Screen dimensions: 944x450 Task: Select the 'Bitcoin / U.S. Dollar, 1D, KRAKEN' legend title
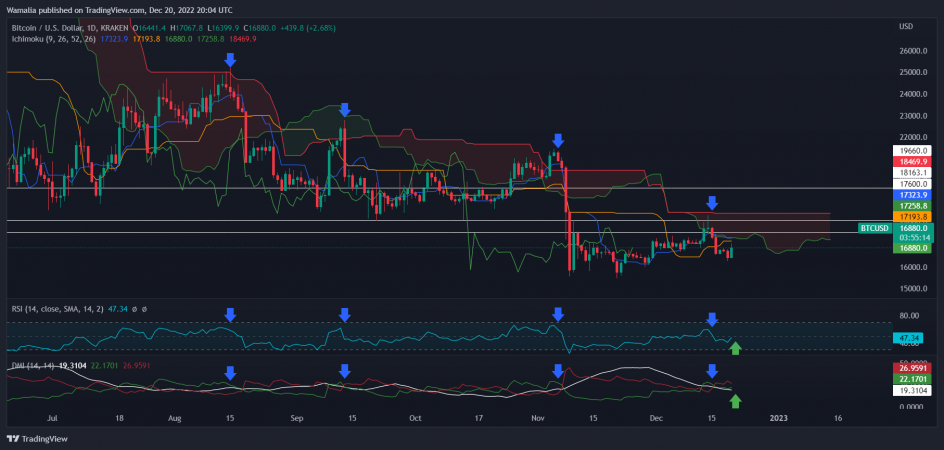[x=71, y=28]
